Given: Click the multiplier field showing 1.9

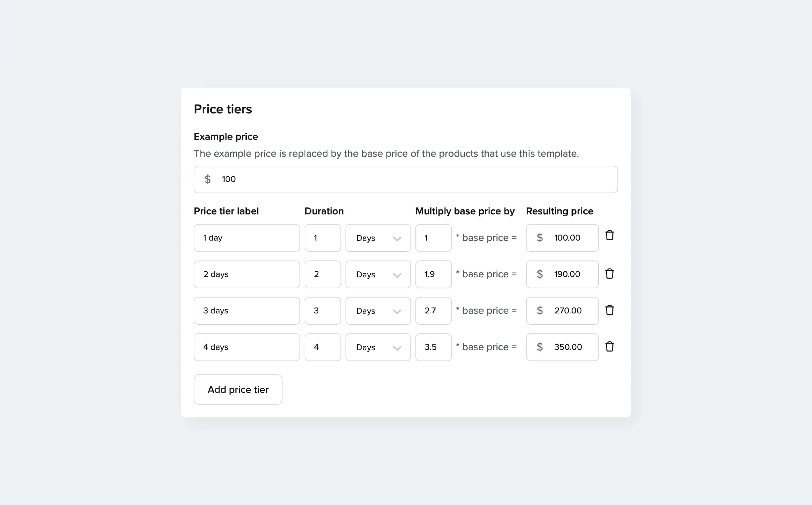Looking at the screenshot, I should point(433,274).
